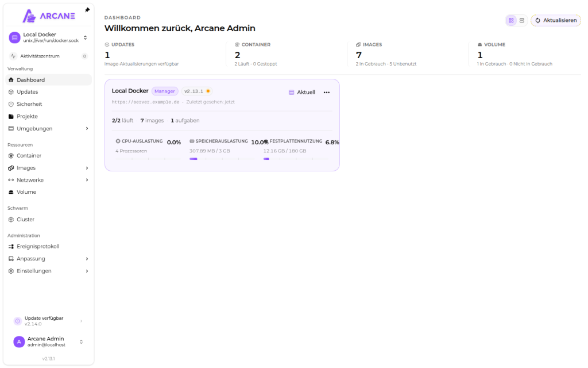Expand the Einstellungen submenu chevron
This screenshot has width=588, height=368.
coord(87,271)
